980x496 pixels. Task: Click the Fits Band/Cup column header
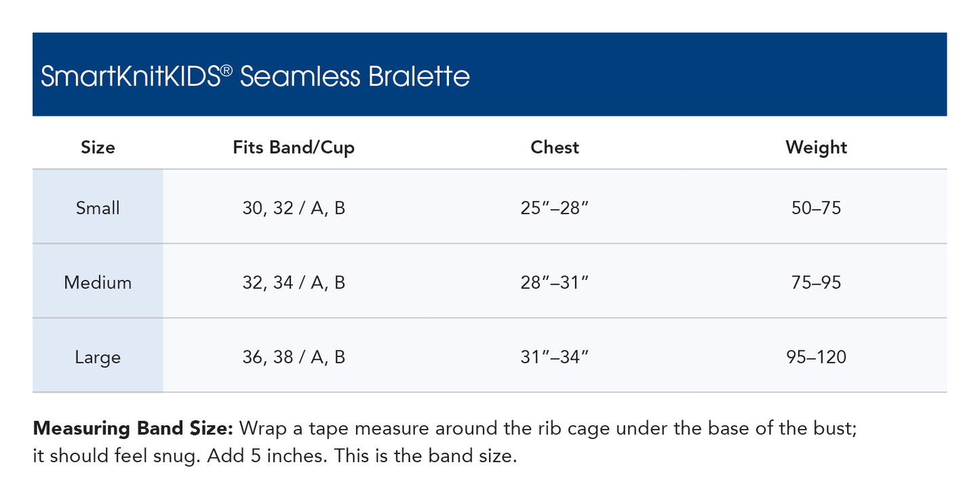(294, 147)
